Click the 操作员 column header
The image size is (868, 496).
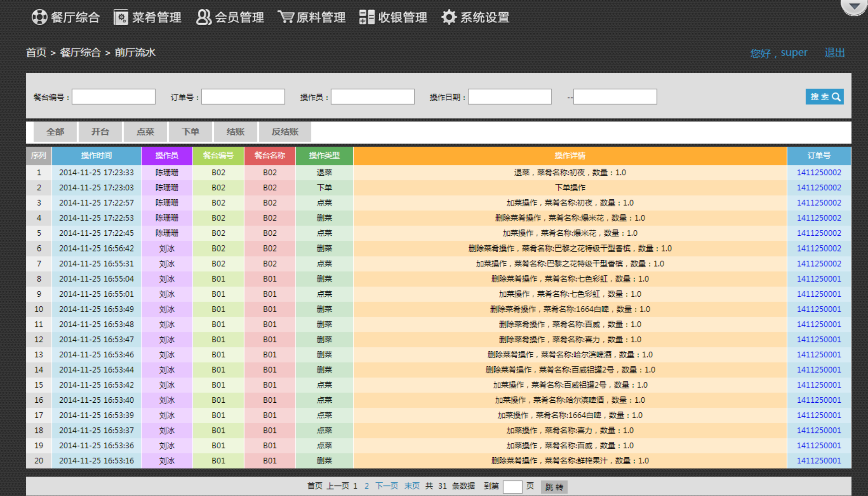point(167,156)
